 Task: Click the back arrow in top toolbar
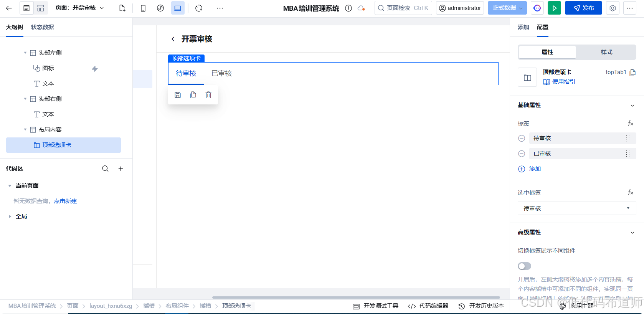(x=9, y=8)
